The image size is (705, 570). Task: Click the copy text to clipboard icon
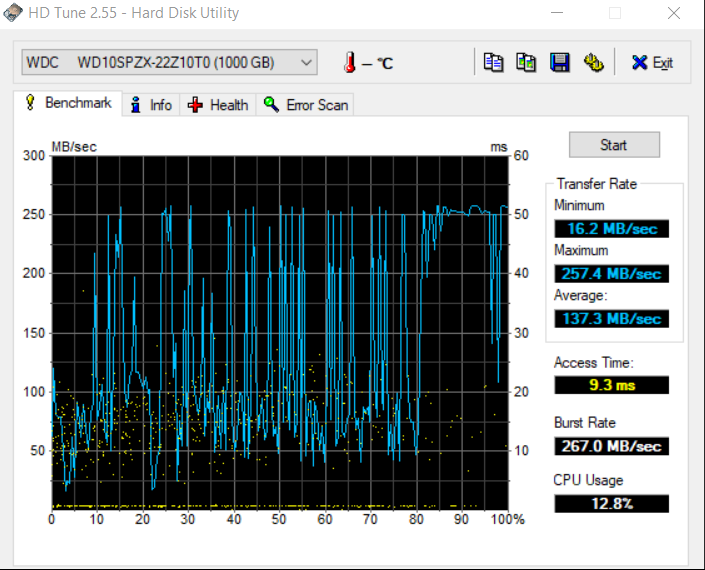[493, 62]
